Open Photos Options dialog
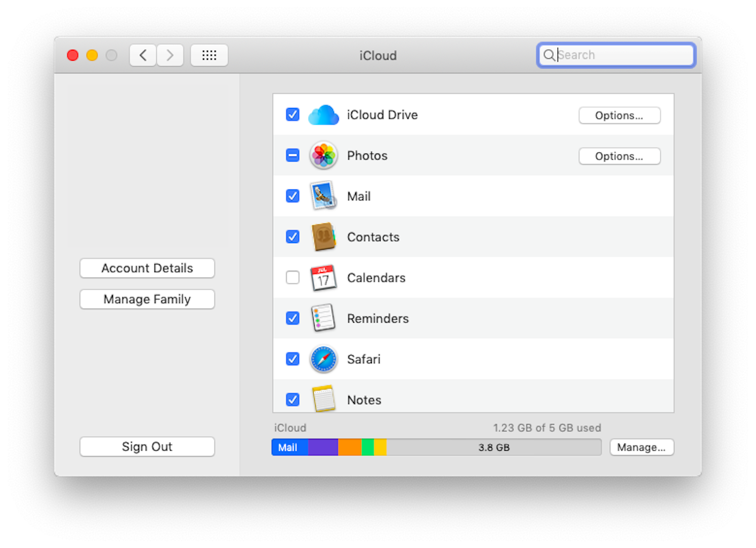This screenshot has width=756, height=548. [619, 156]
